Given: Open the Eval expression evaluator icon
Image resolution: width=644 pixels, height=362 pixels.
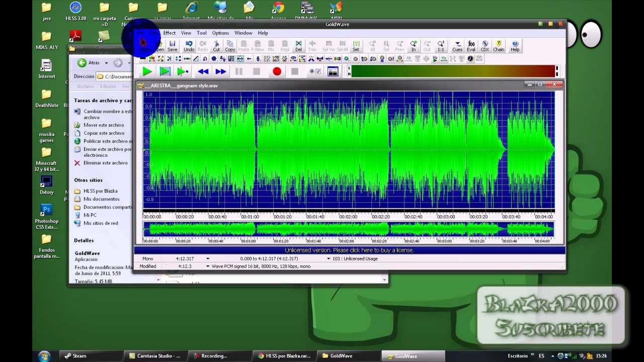Looking at the screenshot, I should click(x=471, y=46).
